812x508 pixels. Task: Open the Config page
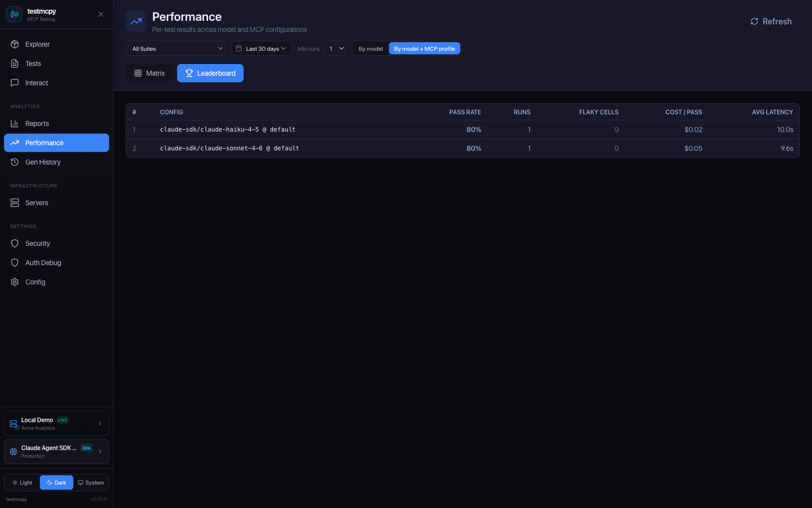pyautogui.click(x=56, y=282)
